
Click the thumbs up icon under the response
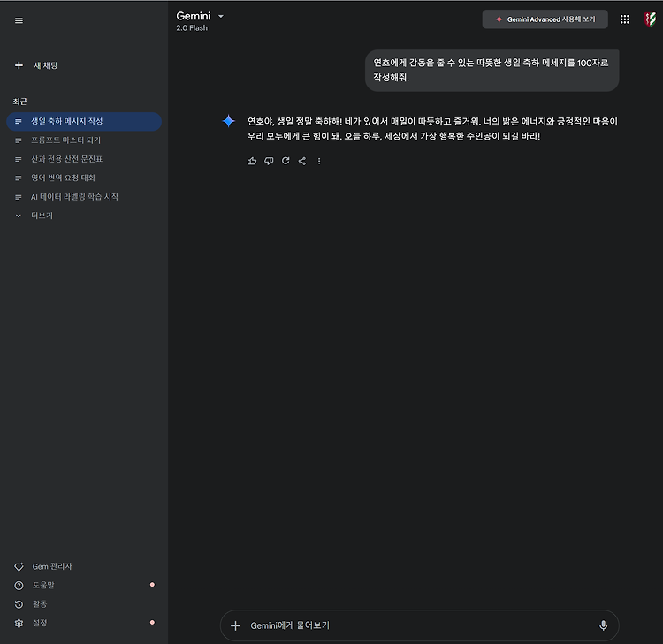tap(252, 161)
